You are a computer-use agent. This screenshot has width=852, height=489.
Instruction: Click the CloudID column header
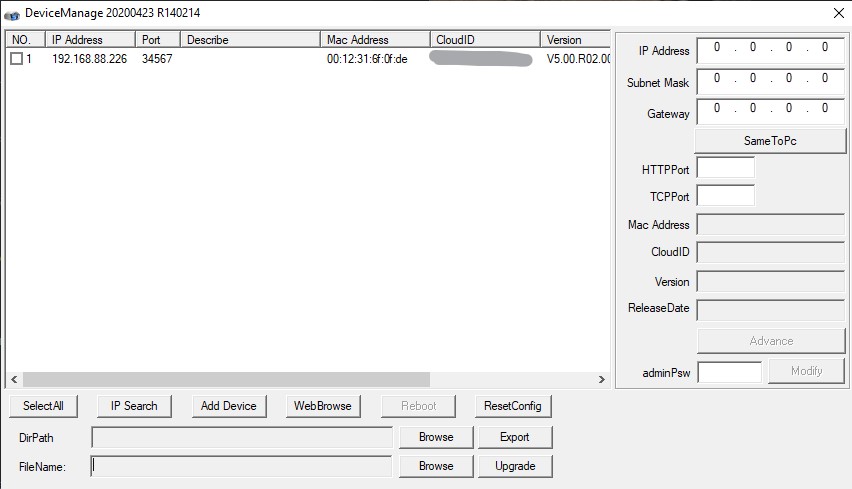[x=485, y=40]
